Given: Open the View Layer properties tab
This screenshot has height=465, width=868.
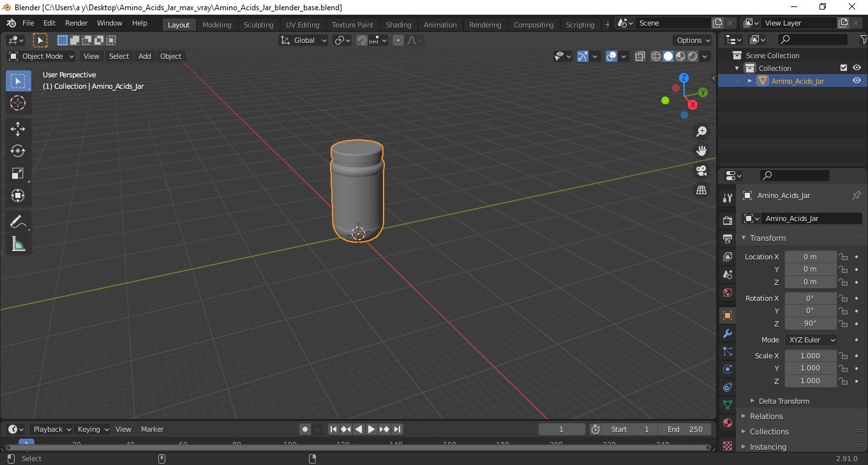Looking at the screenshot, I should (x=728, y=257).
